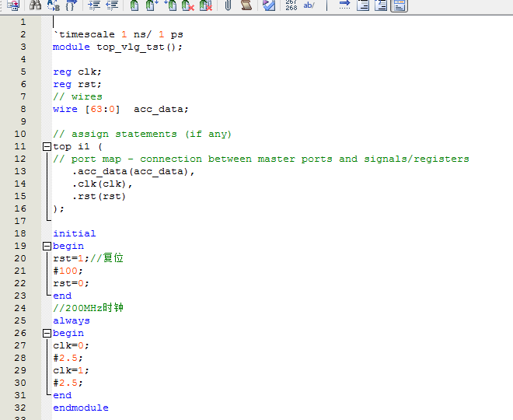Click 'wire [63:0] acc_data;' line
The width and height of the screenshot is (513, 420).
120,109
